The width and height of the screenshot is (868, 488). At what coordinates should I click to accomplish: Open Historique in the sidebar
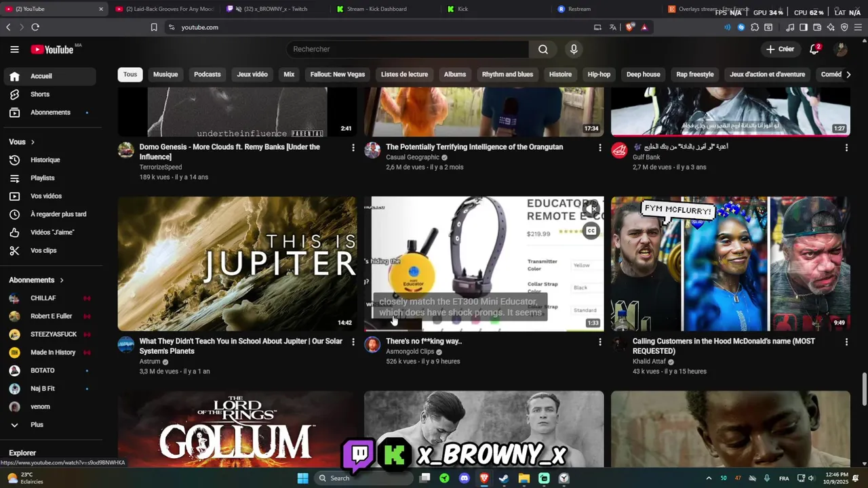click(50, 160)
